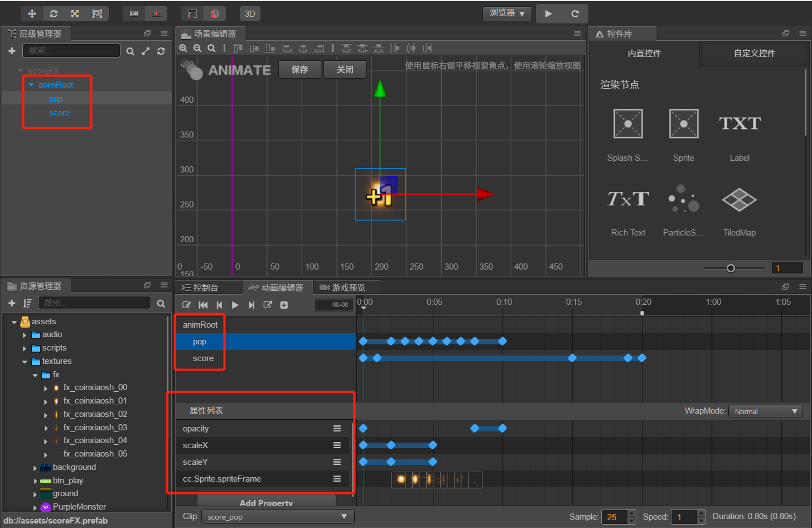The image size is (812, 528).
Task: Expand the fx_coinxiaosh_00 asset
Action: point(46,388)
